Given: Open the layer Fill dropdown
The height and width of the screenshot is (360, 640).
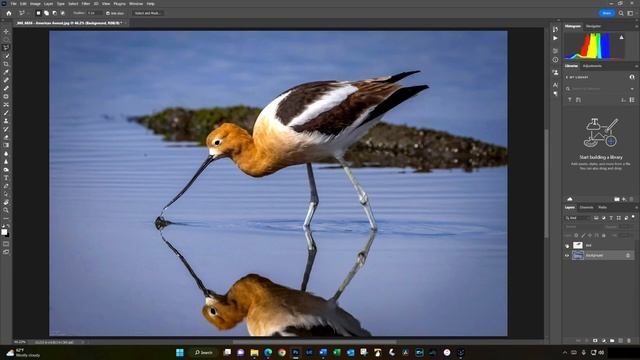Looking at the screenshot, I should (625, 235).
